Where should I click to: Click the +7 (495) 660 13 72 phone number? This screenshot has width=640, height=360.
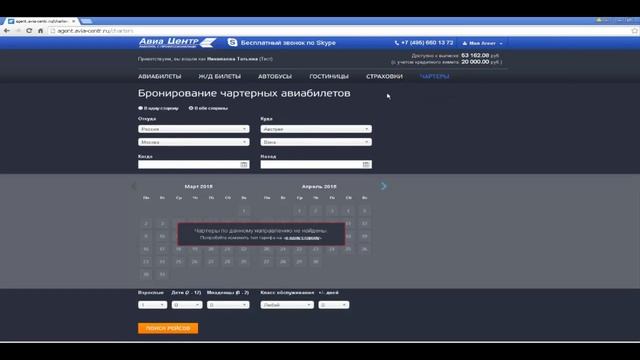(427, 43)
